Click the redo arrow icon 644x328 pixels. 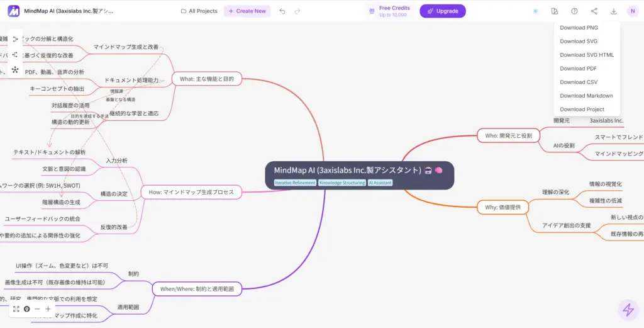point(297,11)
